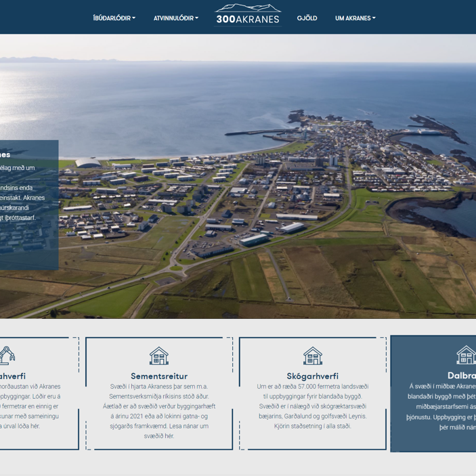Click the crane icon on the leftmost card
Image resolution: width=476 pixels, height=476 pixels.
click(7, 355)
